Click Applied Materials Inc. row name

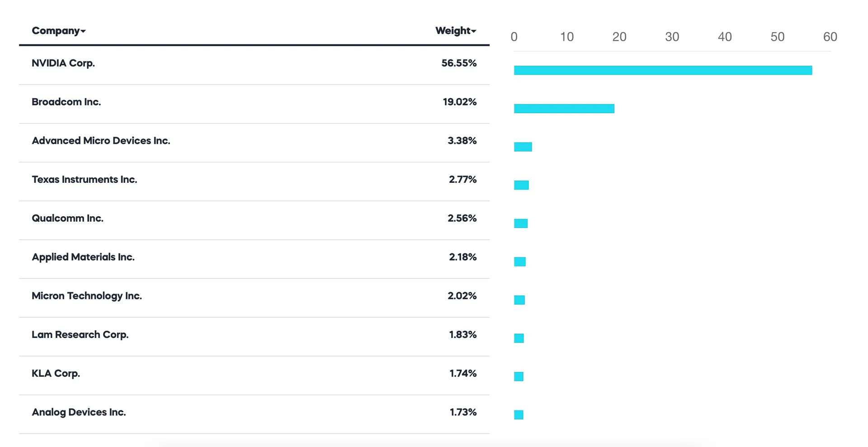point(83,257)
